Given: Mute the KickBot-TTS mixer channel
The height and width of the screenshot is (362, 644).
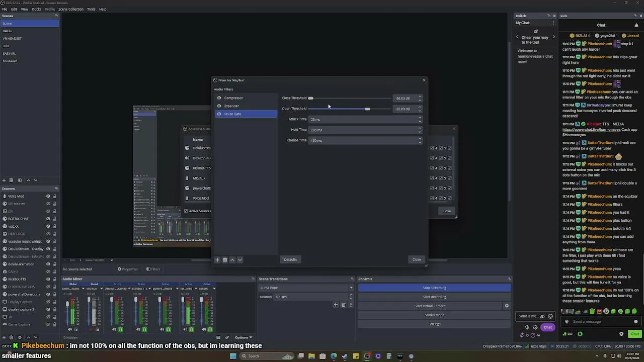Looking at the screenshot, I should click(x=138, y=329).
